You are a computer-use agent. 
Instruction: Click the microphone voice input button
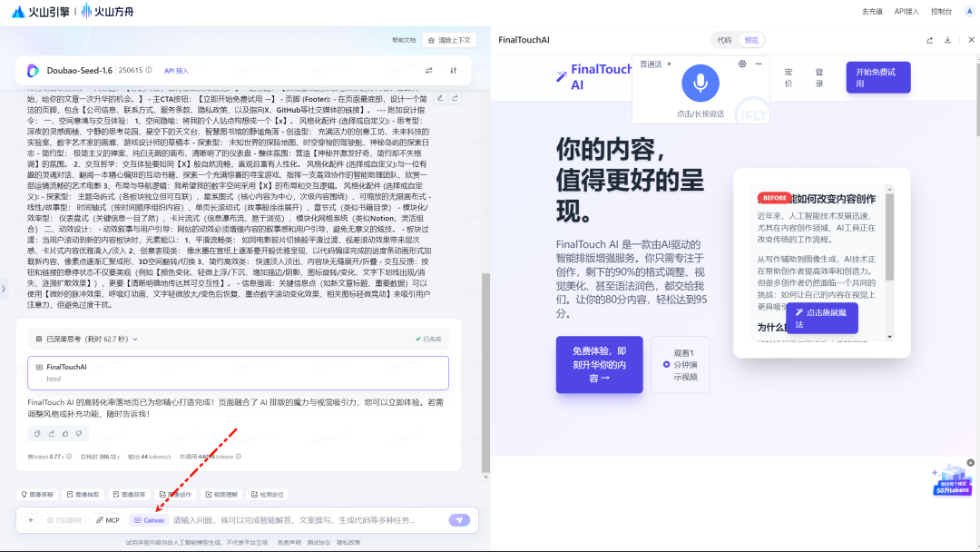pyautogui.click(x=700, y=83)
